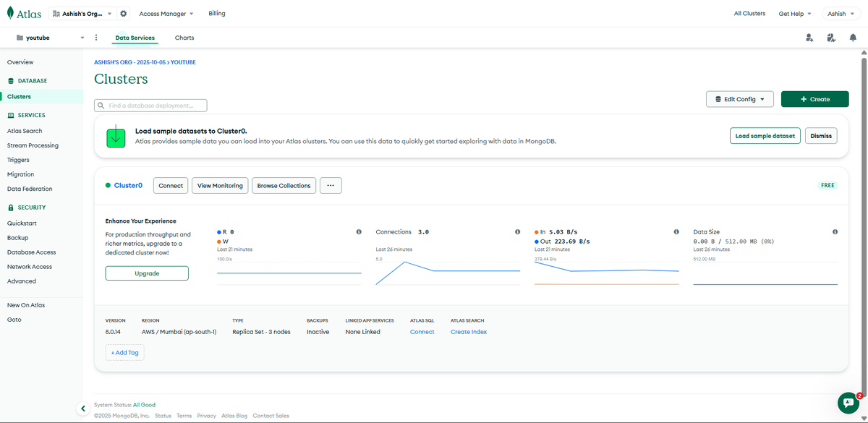
Task: Open the Status footer link
Action: (163, 416)
